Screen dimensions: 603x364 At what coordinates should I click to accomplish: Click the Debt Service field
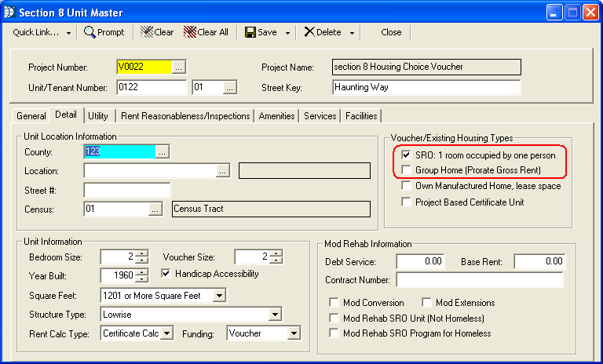tap(420, 261)
